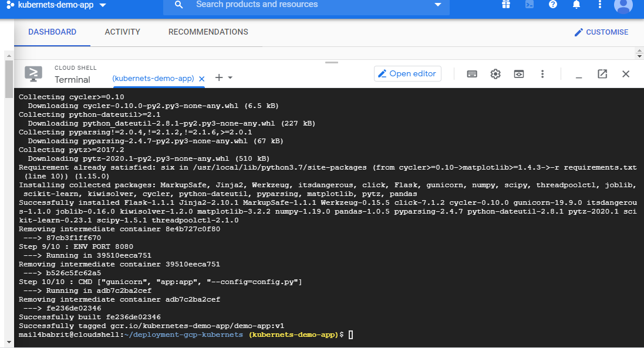Switch to the Activity tab
Screen dimensions: 644x348
tap(122, 32)
